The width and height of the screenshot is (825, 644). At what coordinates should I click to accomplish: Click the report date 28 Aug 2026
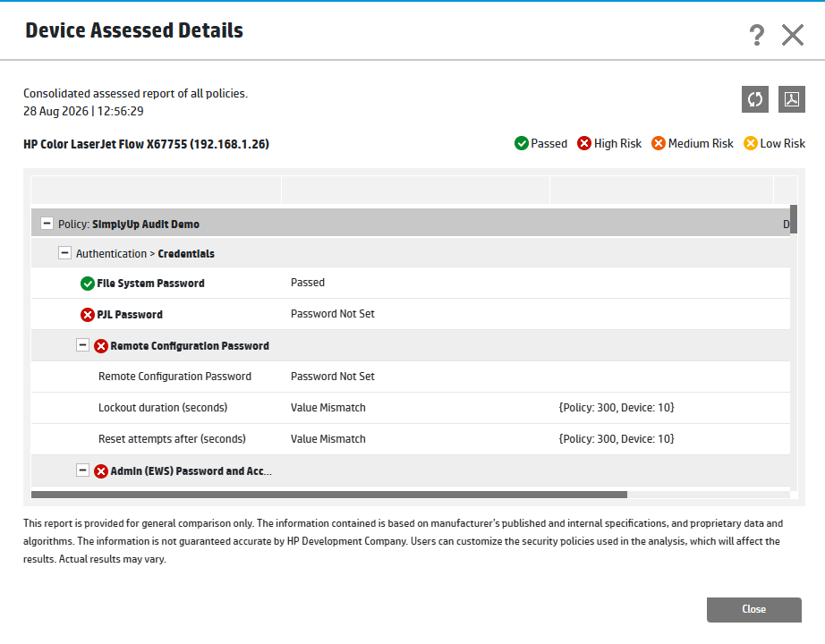pyautogui.click(x=55, y=111)
